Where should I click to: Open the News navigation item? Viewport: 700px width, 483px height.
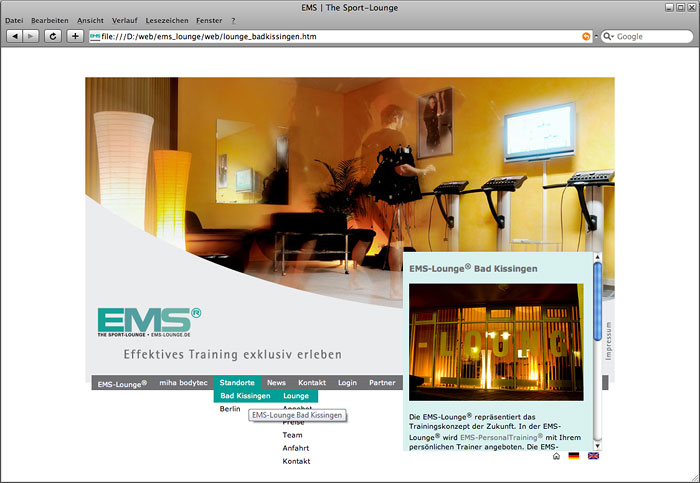pos(276,383)
